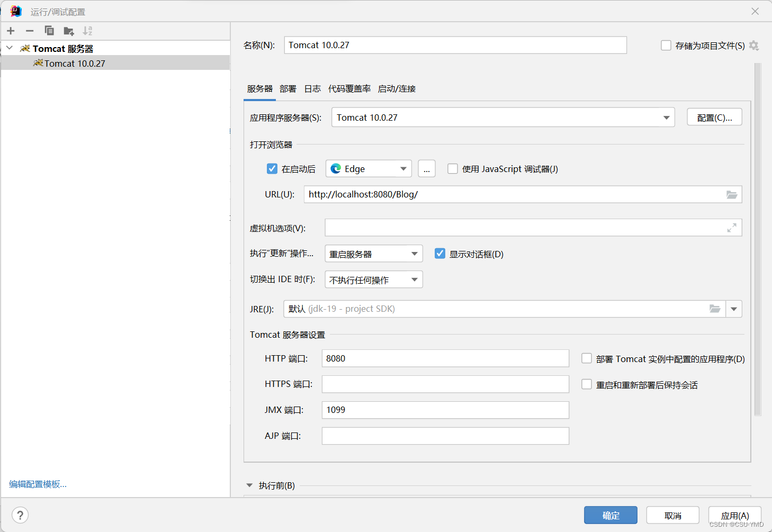This screenshot has height=532, width=772.
Task: Copy the configuration using the toolbar icon
Action: tap(49, 31)
